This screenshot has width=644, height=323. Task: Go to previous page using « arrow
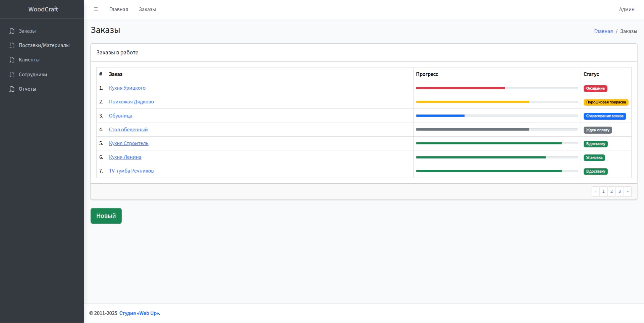pyautogui.click(x=595, y=191)
